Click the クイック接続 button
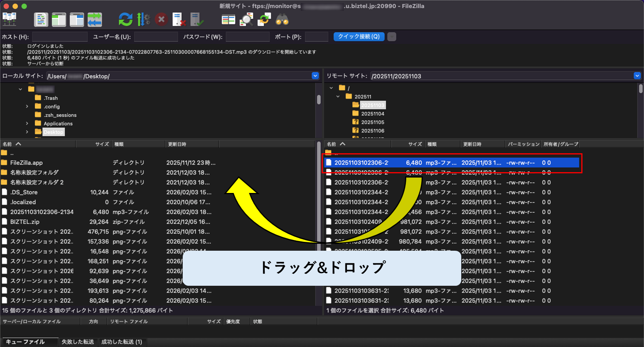 359,37
